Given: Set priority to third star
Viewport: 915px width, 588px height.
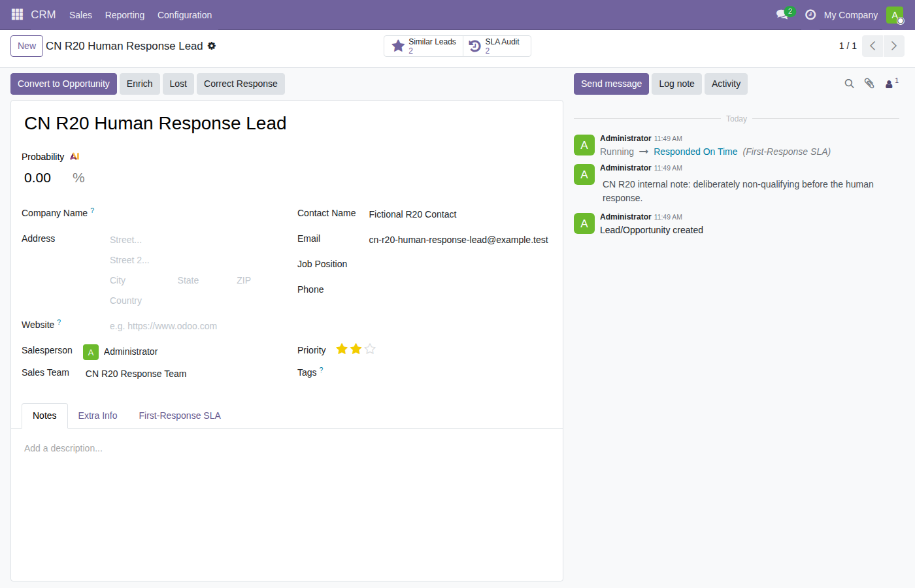Looking at the screenshot, I should pyautogui.click(x=370, y=349).
